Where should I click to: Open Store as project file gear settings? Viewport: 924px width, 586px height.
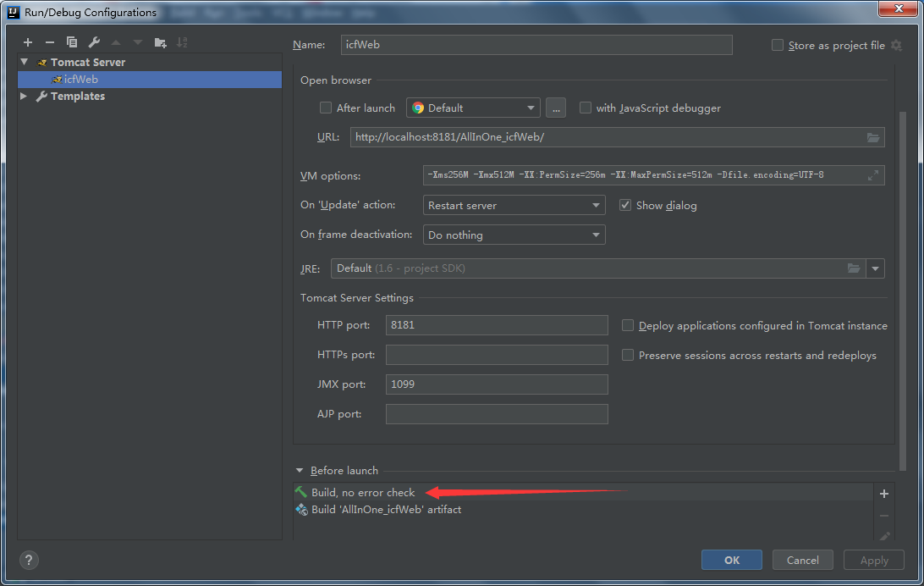pyautogui.click(x=896, y=46)
